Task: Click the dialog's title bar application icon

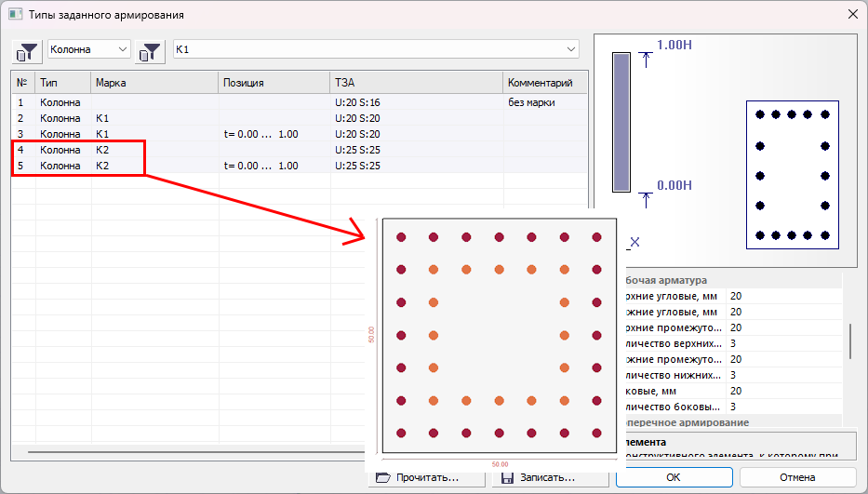Action: click(15, 15)
